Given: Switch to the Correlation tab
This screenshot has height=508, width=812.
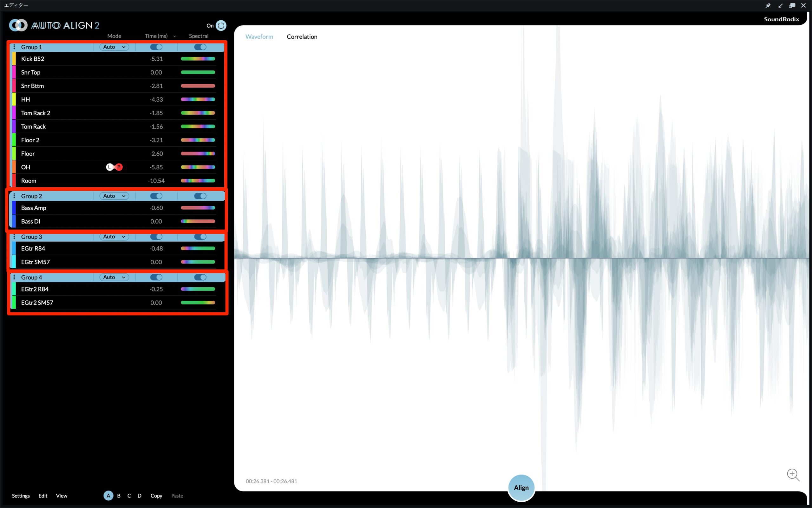Looking at the screenshot, I should point(302,37).
